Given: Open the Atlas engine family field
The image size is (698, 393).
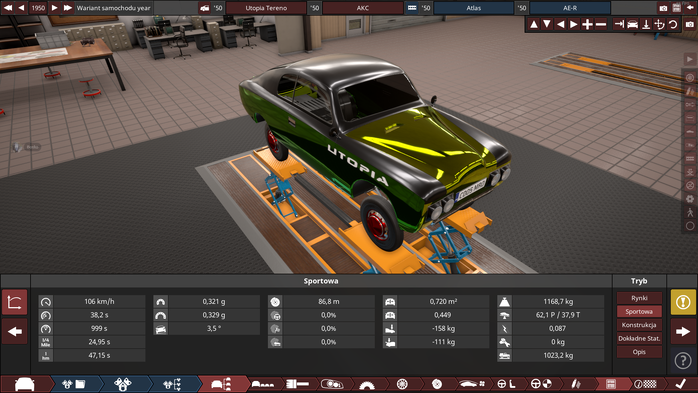Looking at the screenshot, I should pyautogui.click(x=474, y=8).
